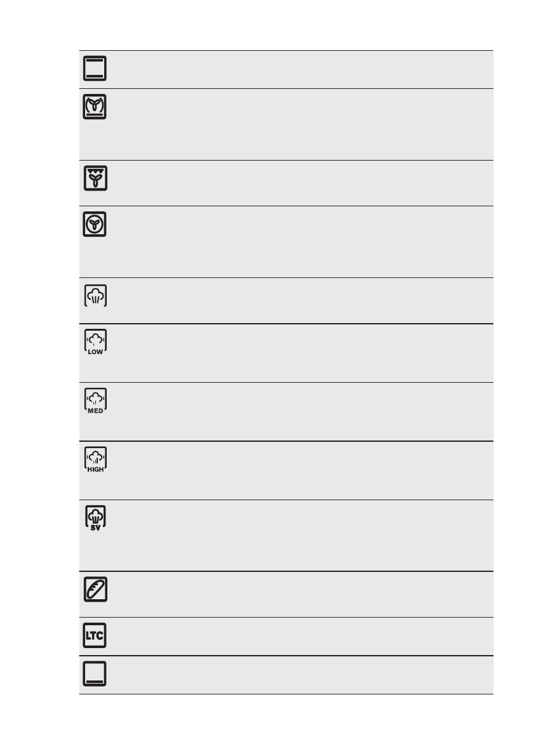Select the fan icon with curved brackets
Image resolution: width=533 pixels, height=756 pixels.
[x=94, y=107]
